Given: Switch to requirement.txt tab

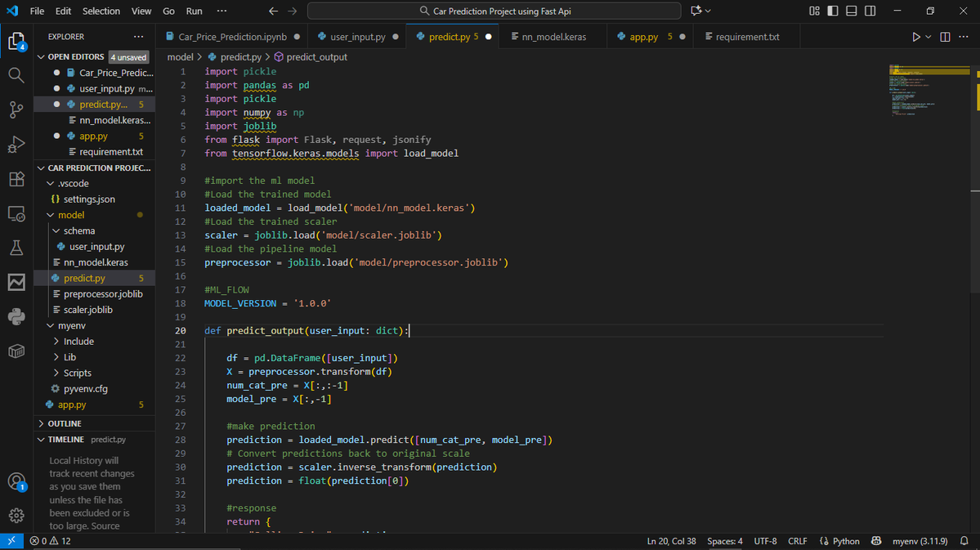Looking at the screenshot, I should 747,37.
